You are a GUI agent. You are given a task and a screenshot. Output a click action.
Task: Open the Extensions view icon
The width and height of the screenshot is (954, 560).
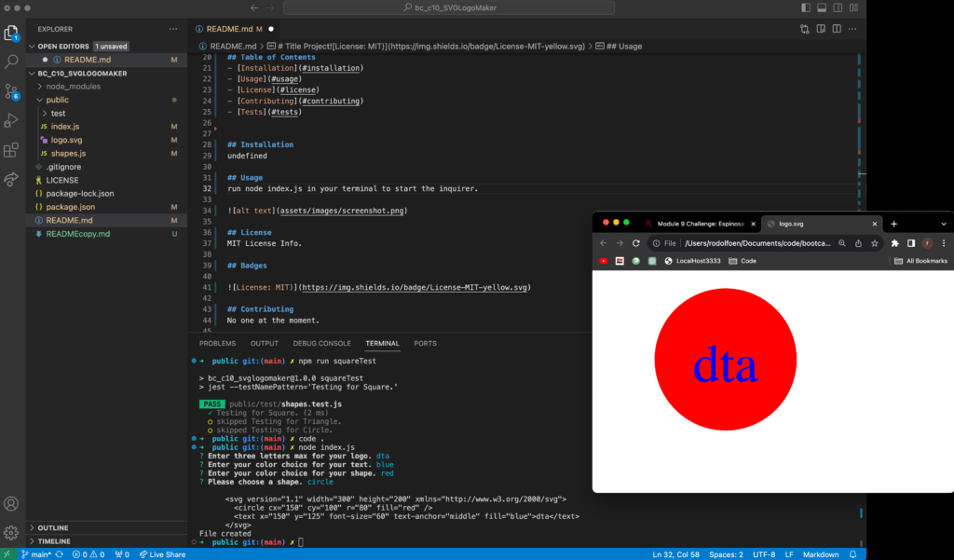click(x=11, y=149)
